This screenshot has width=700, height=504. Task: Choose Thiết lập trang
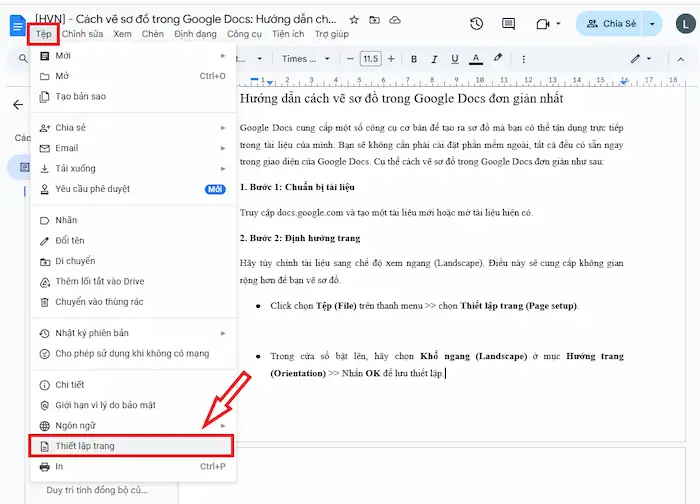tap(131, 446)
